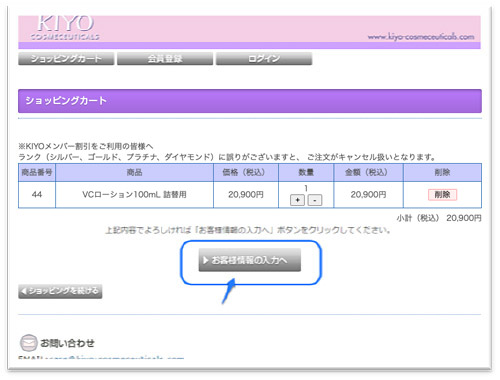Click the purple ショッピングカート page heading
Image resolution: width=500 pixels, height=380 pixels.
tap(250, 101)
